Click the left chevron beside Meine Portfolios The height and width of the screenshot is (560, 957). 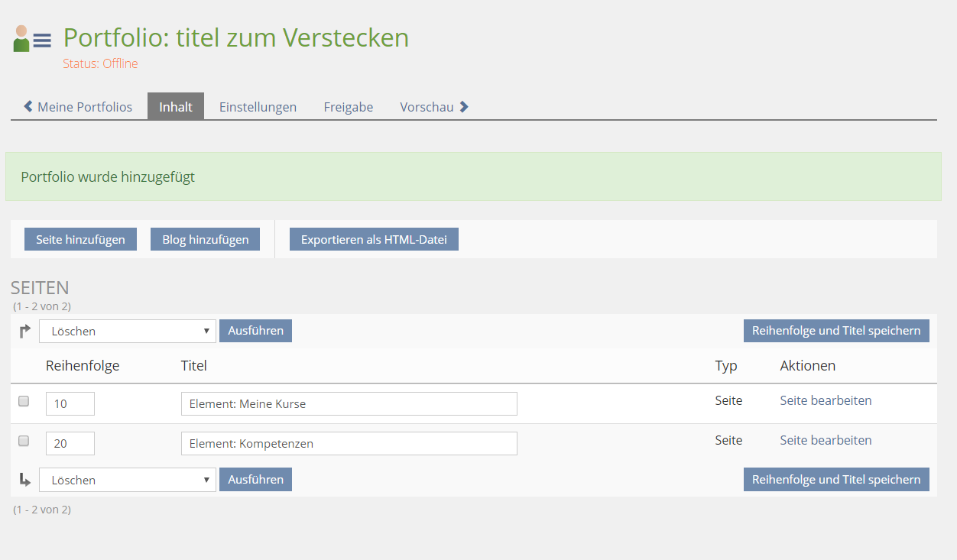click(x=28, y=107)
